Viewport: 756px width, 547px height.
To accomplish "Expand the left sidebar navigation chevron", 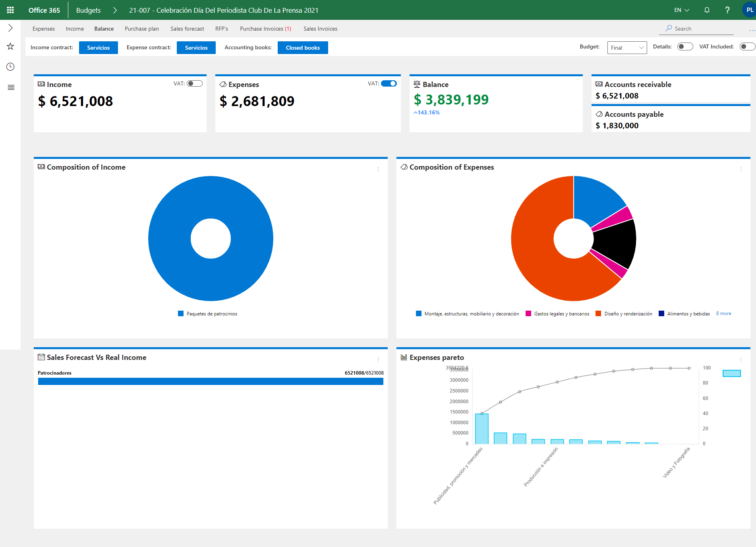I will pyautogui.click(x=10, y=28).
